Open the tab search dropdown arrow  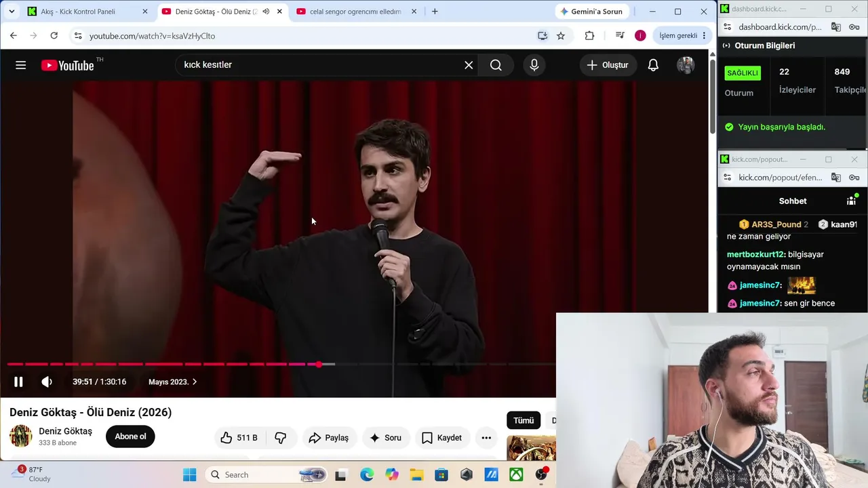pos(12,12)
